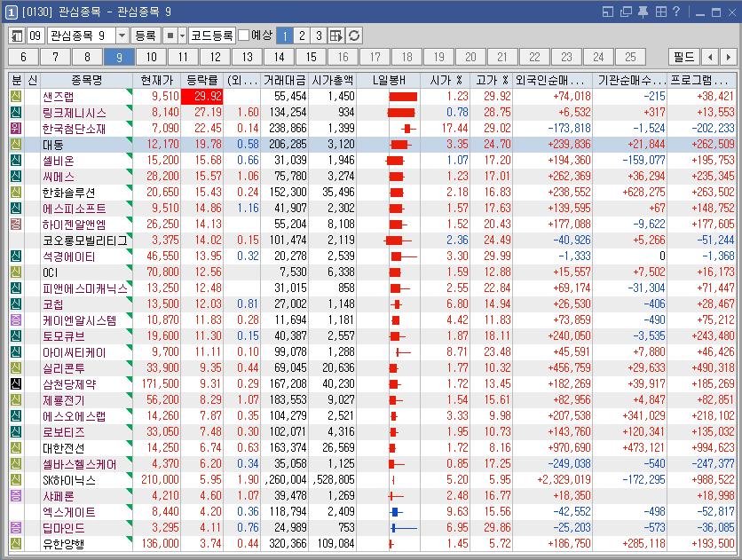
Task: Select stock name 로보티즈
Action: (x=64, y=432)
